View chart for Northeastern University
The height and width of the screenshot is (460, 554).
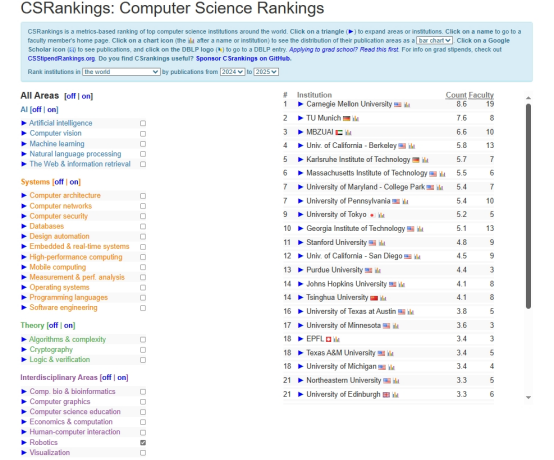[396, 381]
